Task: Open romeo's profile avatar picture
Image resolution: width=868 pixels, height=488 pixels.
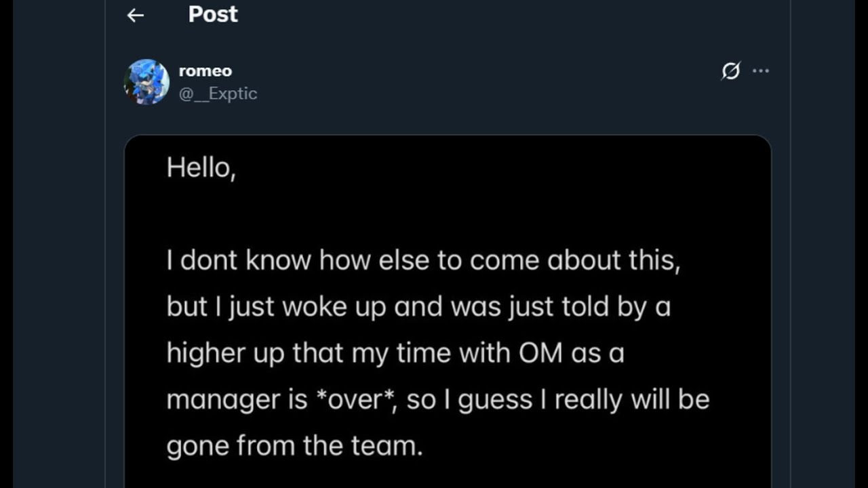Action: (x=146, y=82)
